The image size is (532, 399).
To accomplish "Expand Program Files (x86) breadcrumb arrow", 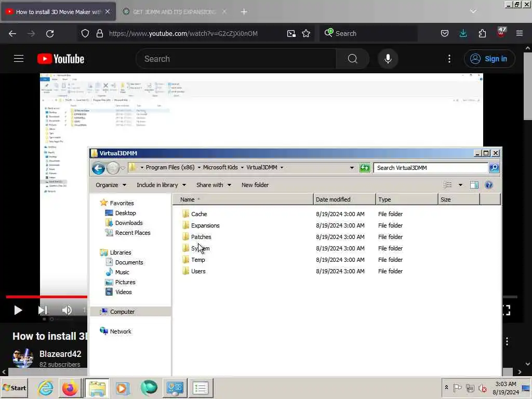I will pos(199,168).
